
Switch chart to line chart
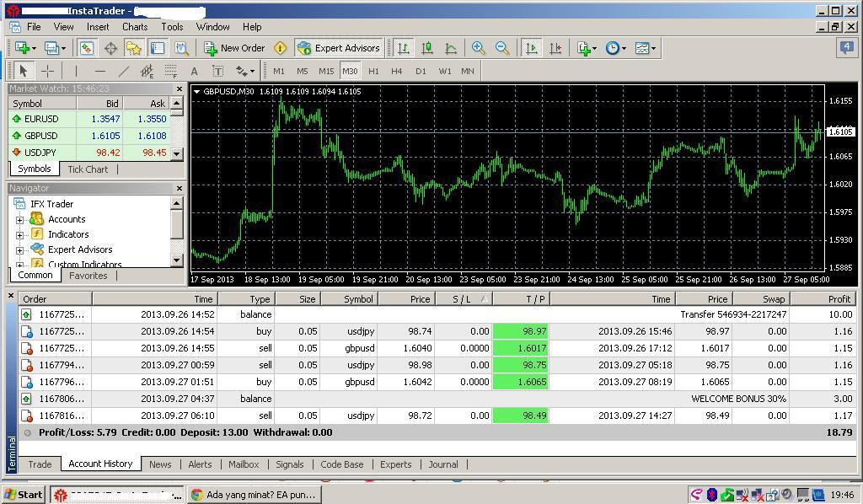pyautogui.click(x=451, y=48)
